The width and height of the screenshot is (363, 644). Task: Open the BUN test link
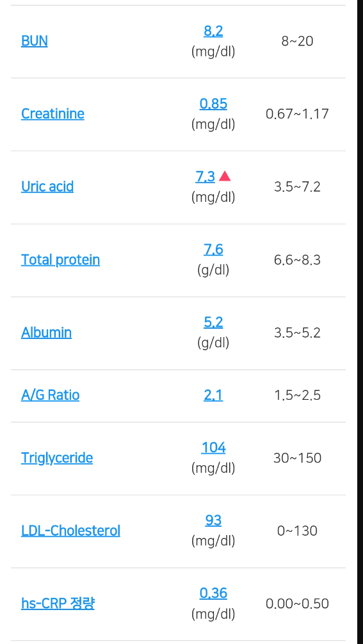tap(35, 41)
